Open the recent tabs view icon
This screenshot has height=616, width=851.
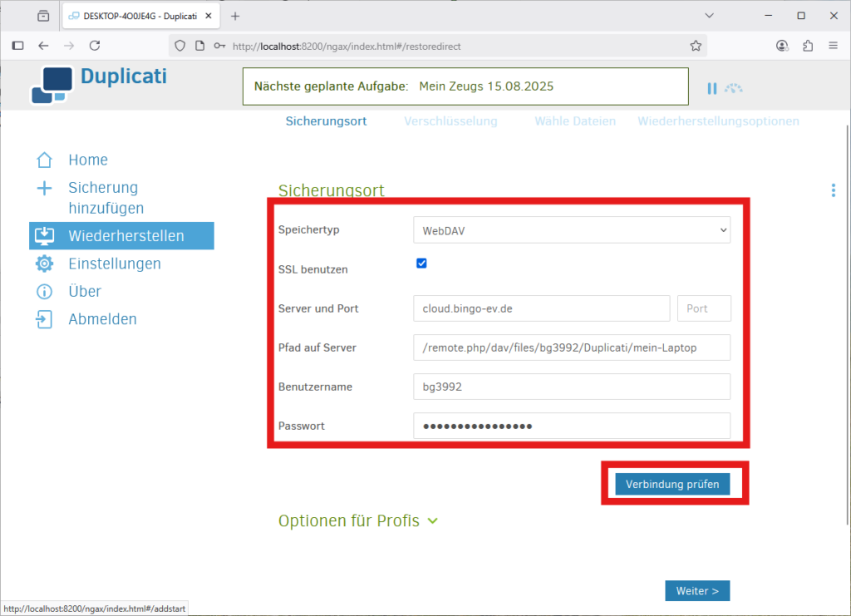click(43, 17)
